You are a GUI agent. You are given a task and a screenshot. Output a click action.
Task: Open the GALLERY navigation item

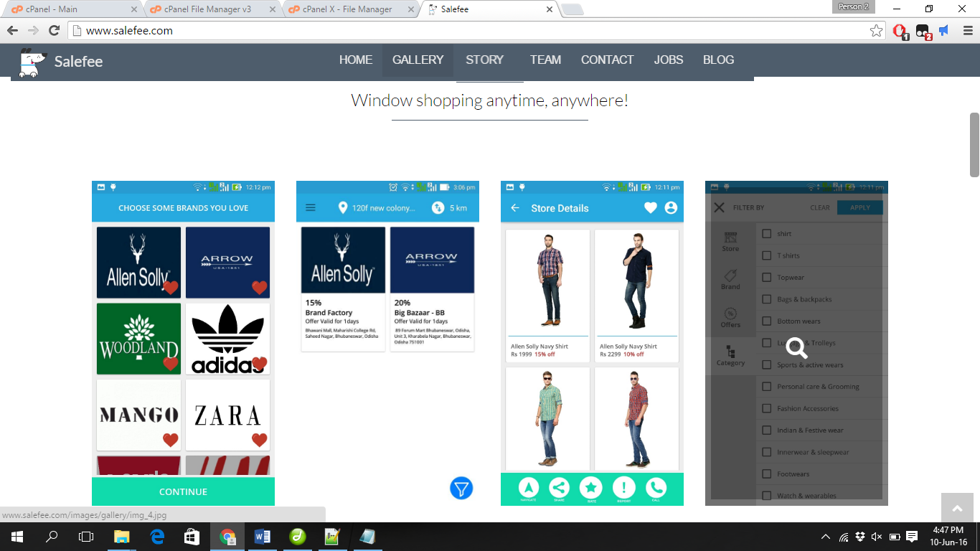[x=418, y=60]
